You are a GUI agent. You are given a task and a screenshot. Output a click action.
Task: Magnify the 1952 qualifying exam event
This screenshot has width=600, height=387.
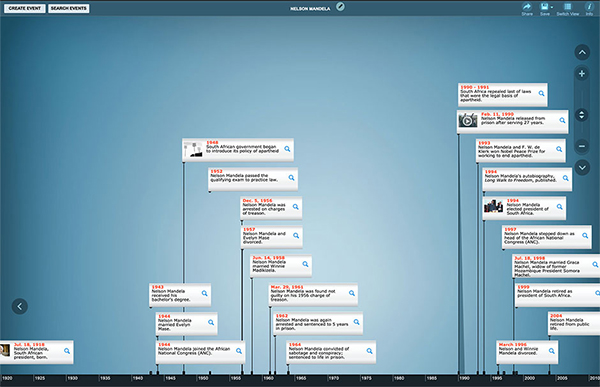[291, 178]
